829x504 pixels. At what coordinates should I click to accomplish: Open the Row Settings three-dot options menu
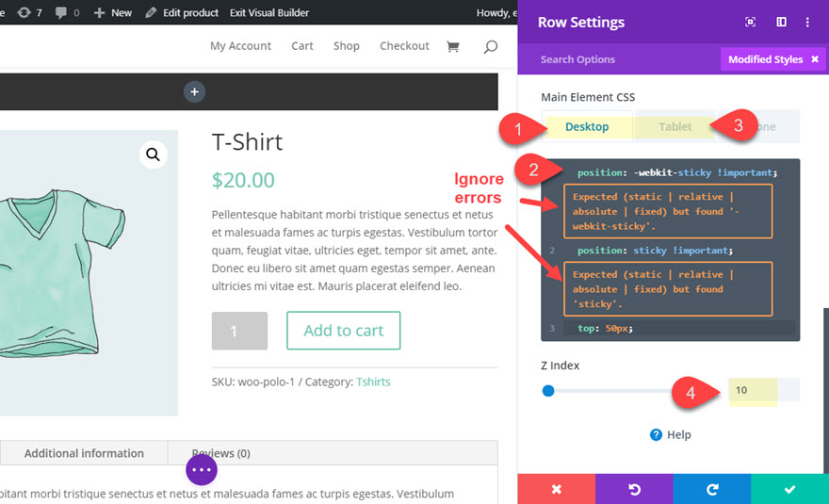tap(807, 23)
